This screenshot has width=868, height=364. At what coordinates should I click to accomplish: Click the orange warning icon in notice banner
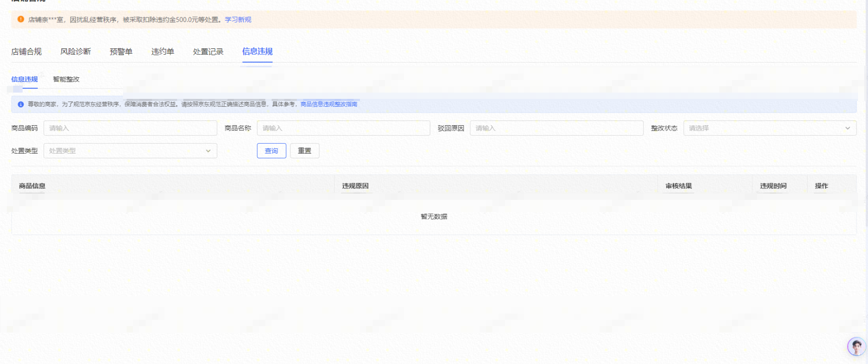[20, 19]
